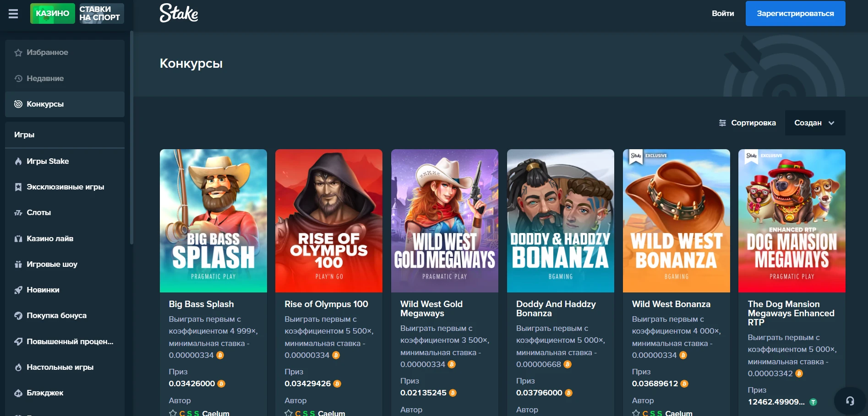This screenshot has height=416, width=868.
Task: Click bitcoin icon next to prize 0.03429426
Action: click(337, 384)
